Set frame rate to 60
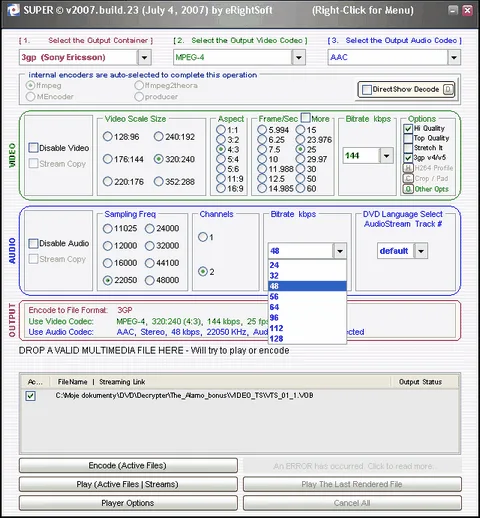The width and height of the screenshot is (480, 518). click(300, 189)
